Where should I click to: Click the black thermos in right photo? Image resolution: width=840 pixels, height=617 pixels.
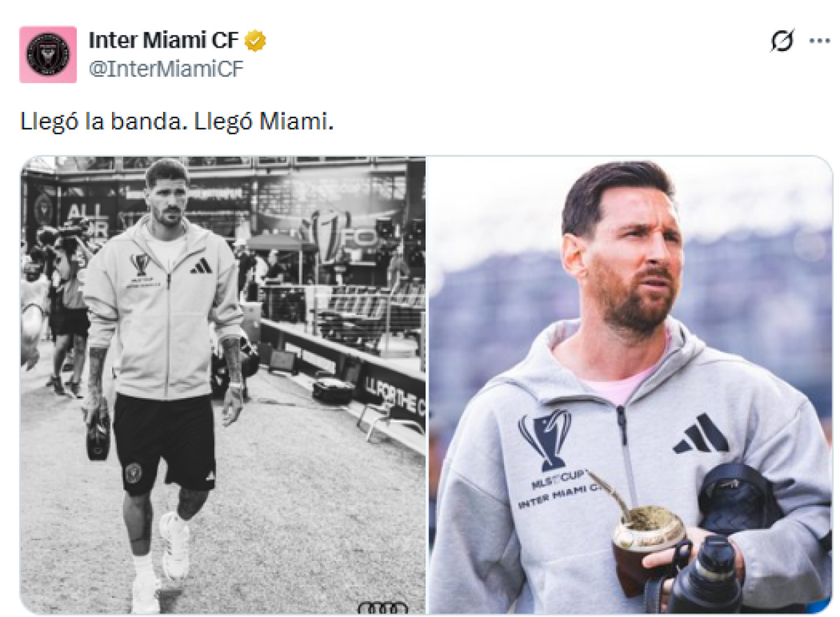706,575
